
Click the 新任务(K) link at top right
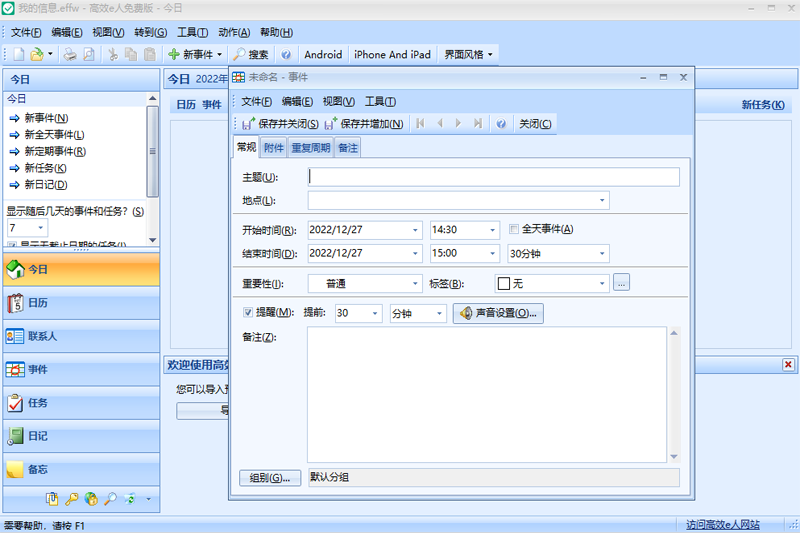pos(763,105)
